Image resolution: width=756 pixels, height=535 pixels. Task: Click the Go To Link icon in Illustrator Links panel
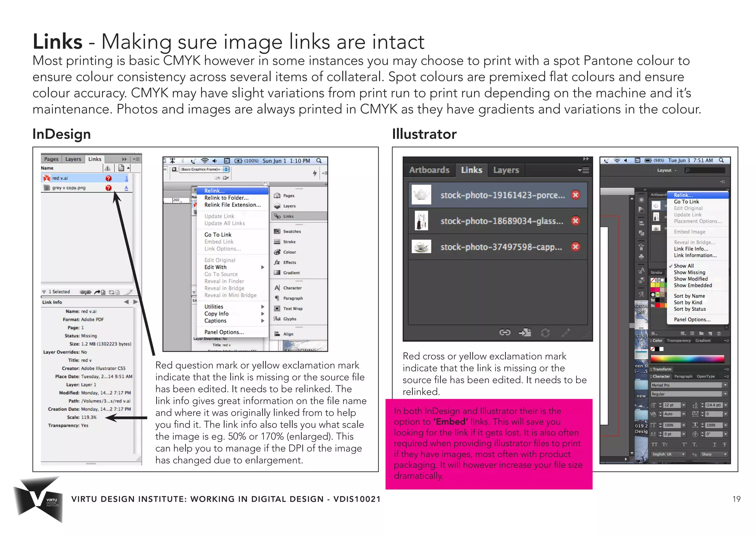pos(525,333)
